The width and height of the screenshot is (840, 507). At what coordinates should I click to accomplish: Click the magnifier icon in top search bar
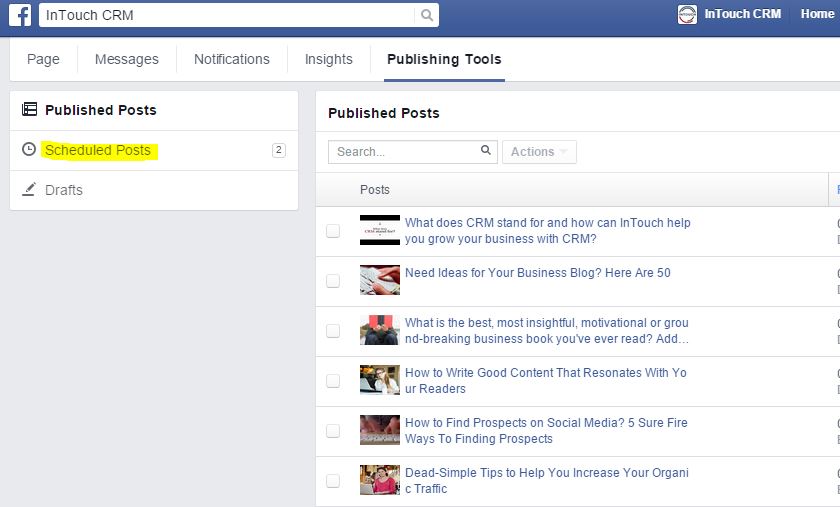426,15
